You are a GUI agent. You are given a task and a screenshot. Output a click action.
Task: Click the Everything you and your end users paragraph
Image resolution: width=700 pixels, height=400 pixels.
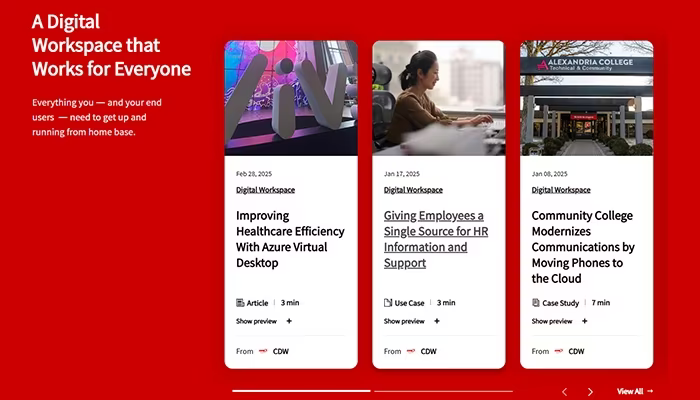pos(97,117)
